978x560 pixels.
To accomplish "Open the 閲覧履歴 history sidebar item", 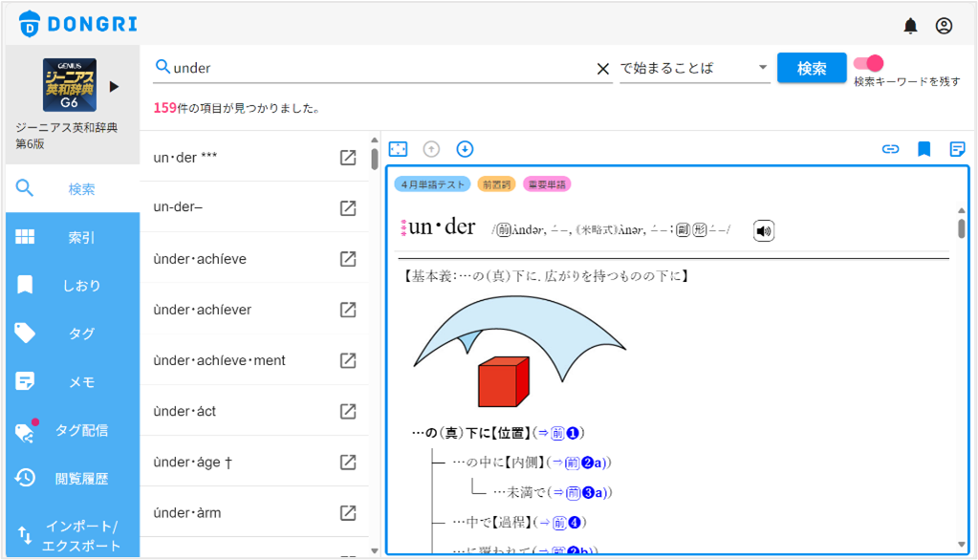I will pyautogui.click(x=73, y=479).
